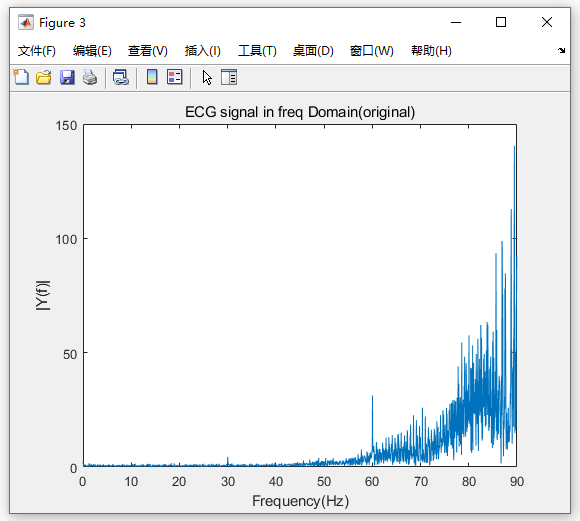The image size is (580, 521).
Task: Click the Link Plot toolbar icon
Action: [x=121, y=77]
